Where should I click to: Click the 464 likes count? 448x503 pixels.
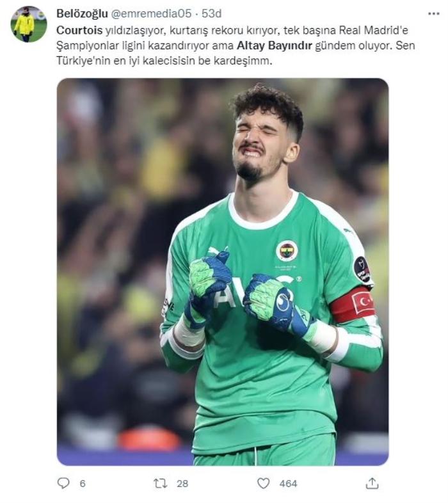[288, 483]
